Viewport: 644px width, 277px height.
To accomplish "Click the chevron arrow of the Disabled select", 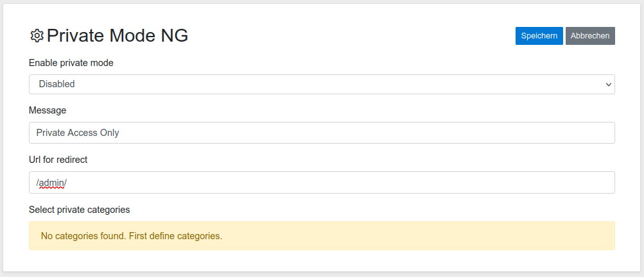I will [x=608, y=84].
